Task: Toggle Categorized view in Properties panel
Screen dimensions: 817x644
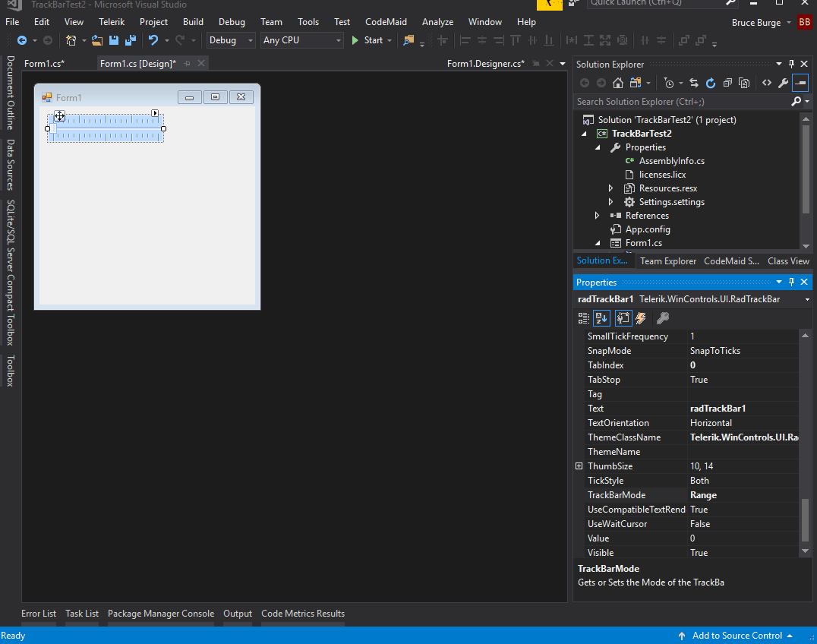Action: [583, 318]
